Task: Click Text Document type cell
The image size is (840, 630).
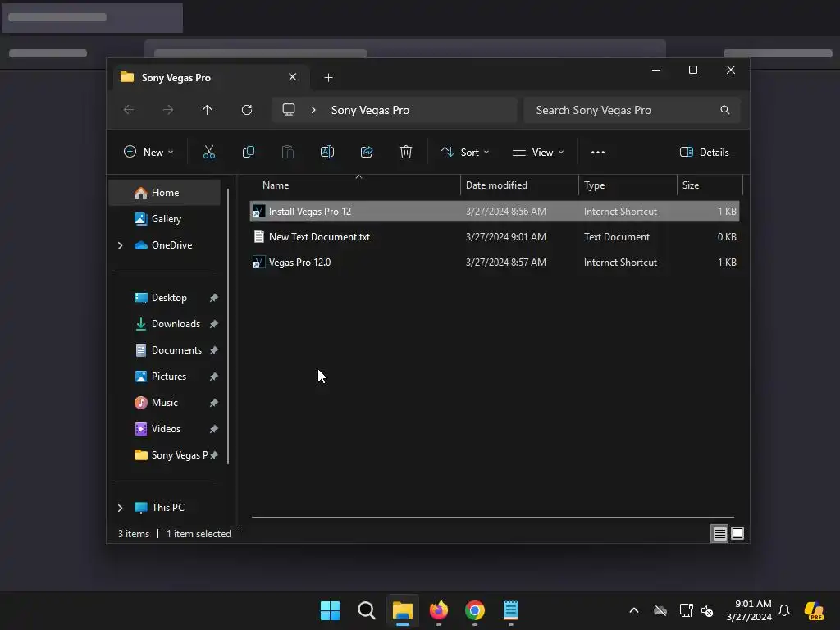Action: [617, 237]
